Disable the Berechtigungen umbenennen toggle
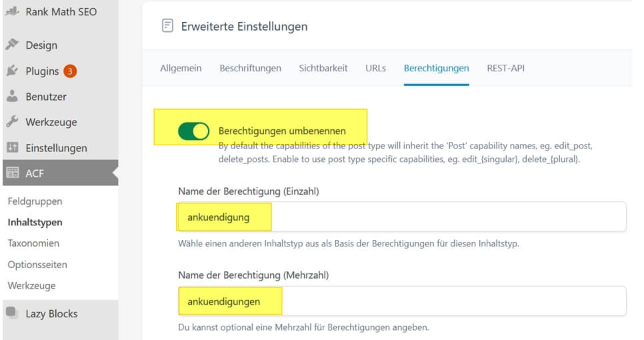The image size is (644, 340). click(194, 131)
